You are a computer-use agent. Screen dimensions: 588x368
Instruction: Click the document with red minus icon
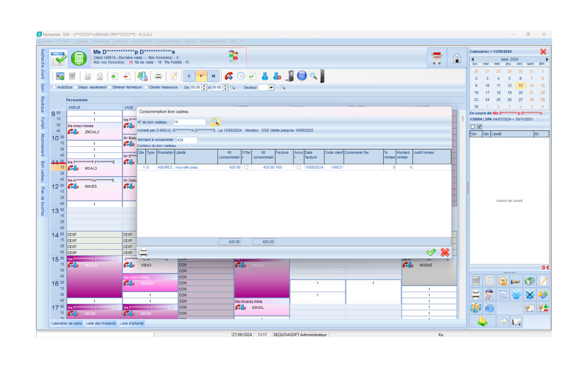point(127,76)
